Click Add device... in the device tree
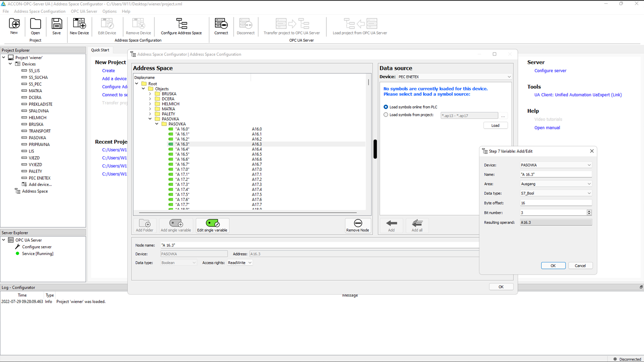The image size is (644, 362). click(40, 185)
